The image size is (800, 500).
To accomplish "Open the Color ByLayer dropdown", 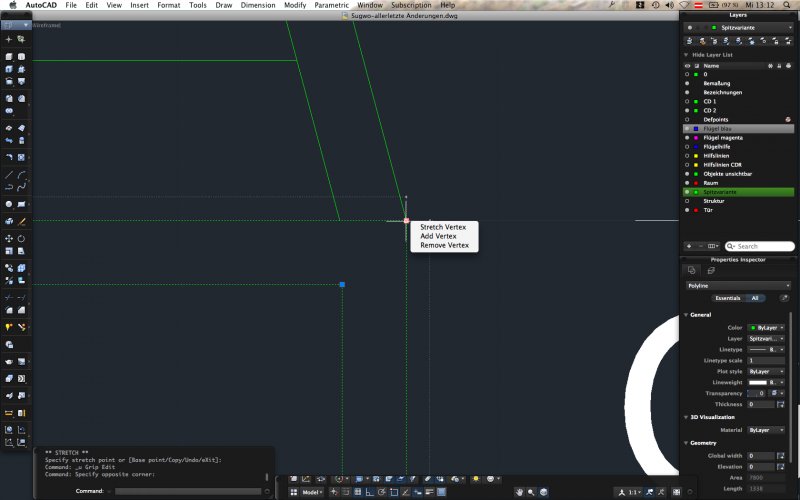I will coord(766,328).
